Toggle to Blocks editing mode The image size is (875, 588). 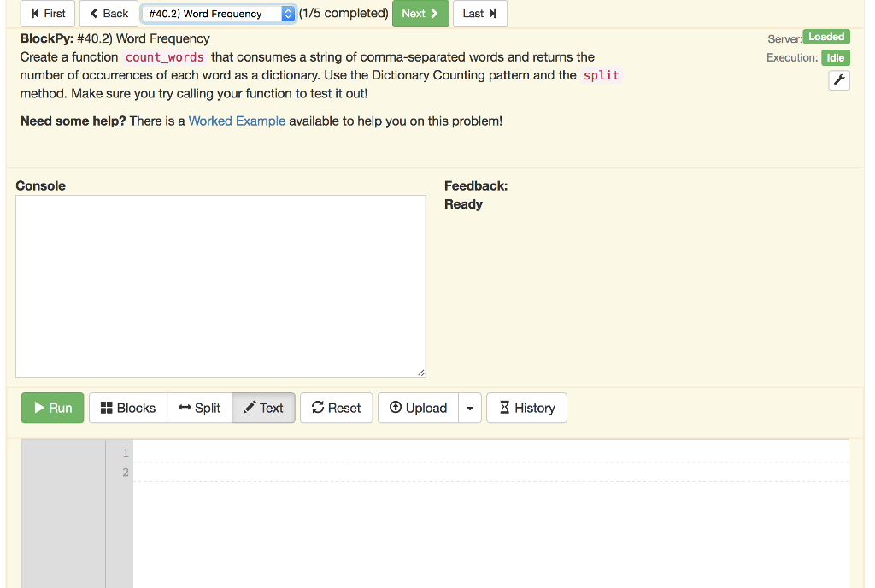click(127, 408)
